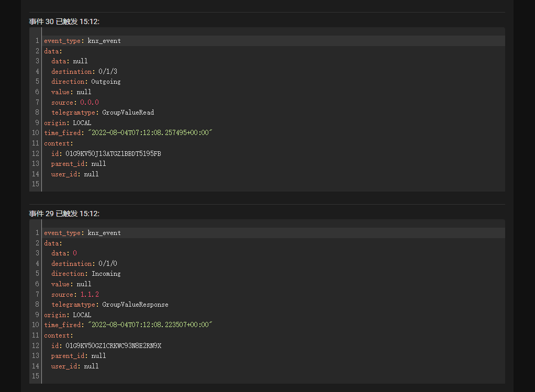535x392 pixels.
Task: Click the source value 0.0.0
Action: coord(89,102)
